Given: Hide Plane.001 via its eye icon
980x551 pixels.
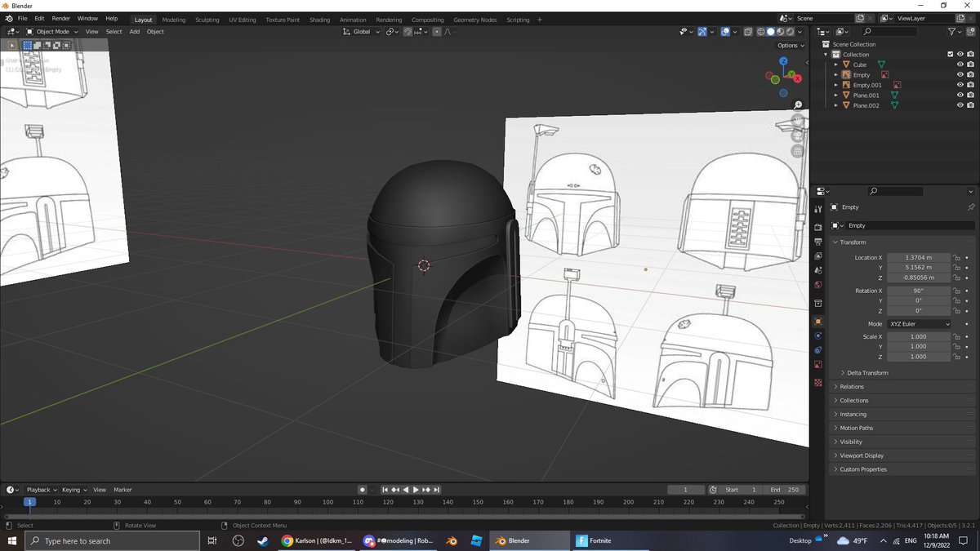Looking at the screenshot, I should (960, 96).
